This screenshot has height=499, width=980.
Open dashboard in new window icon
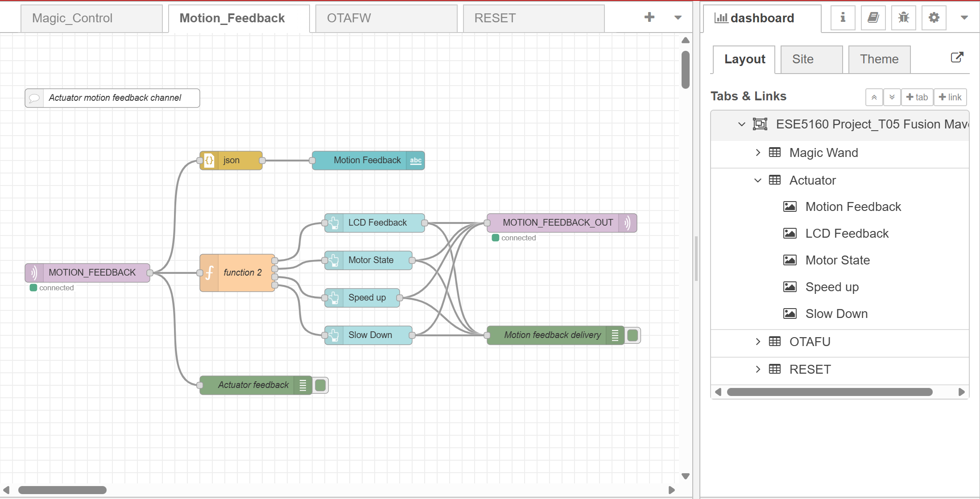[957, 58]
